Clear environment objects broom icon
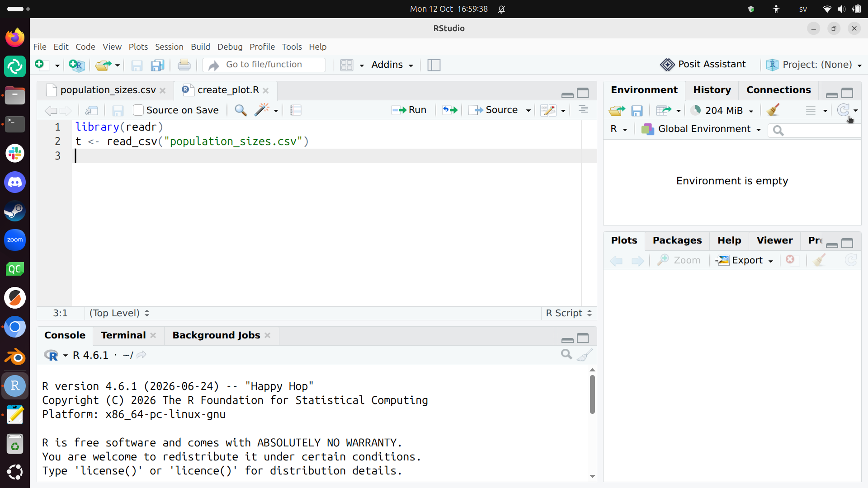The image size is (868, 488). [773, 110]
